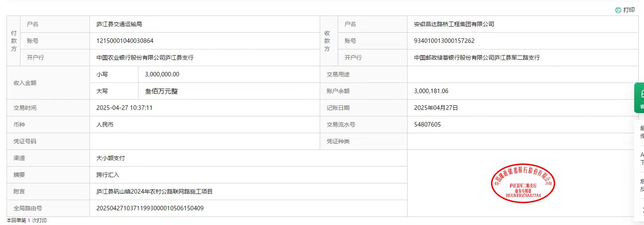The height and width of the screenshot is (225, 644).
Task: Select payer account number 12150001040030864
Action: pyautogui.click(x=125, y=41)
